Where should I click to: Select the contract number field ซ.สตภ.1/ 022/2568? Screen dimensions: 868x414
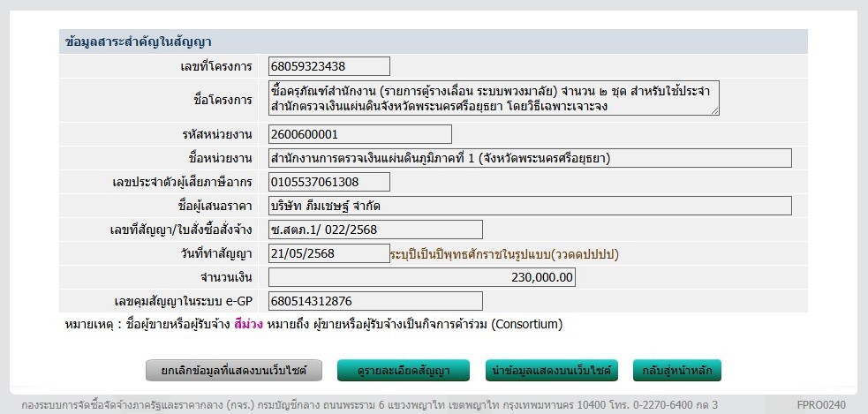[375, 230]
